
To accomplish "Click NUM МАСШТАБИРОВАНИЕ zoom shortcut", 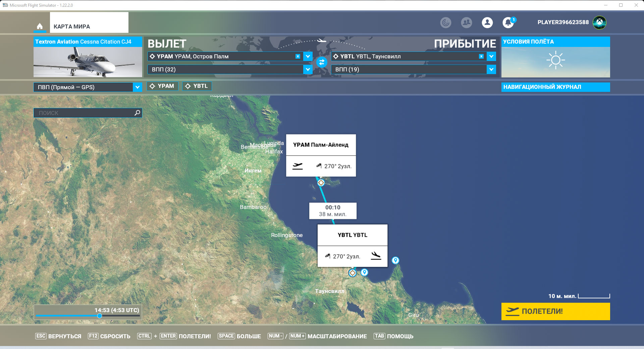I will point(317,336).
